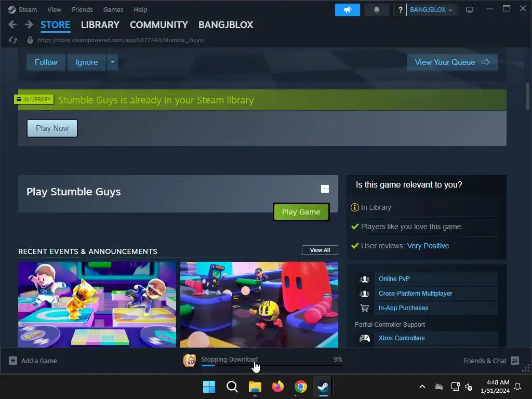Open the notifications bell in Steam header

pyautogui.click(x=376, y=10)
